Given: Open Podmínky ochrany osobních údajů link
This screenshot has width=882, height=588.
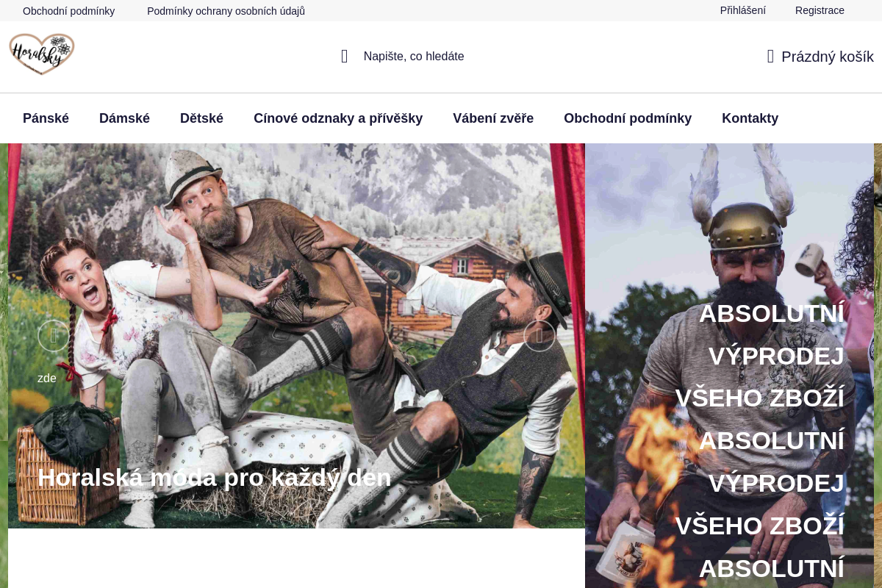Looking at the screenshot, I should (x=226, y=11).
